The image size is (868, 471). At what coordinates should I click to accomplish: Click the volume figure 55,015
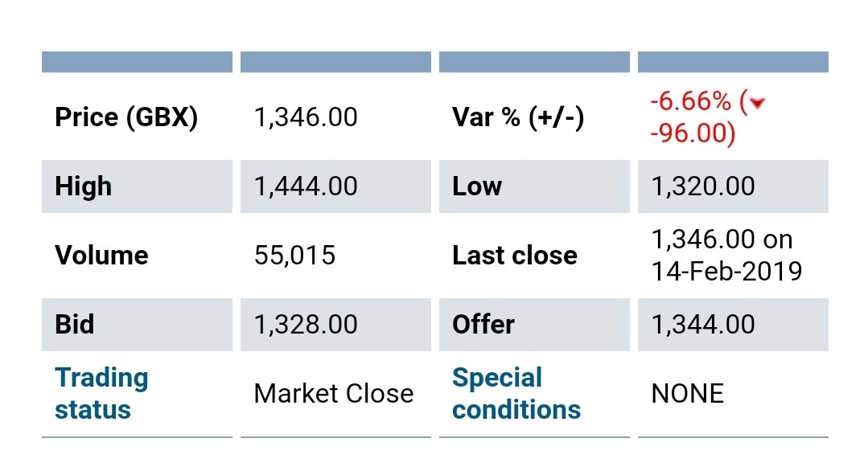tap(294, 256)
